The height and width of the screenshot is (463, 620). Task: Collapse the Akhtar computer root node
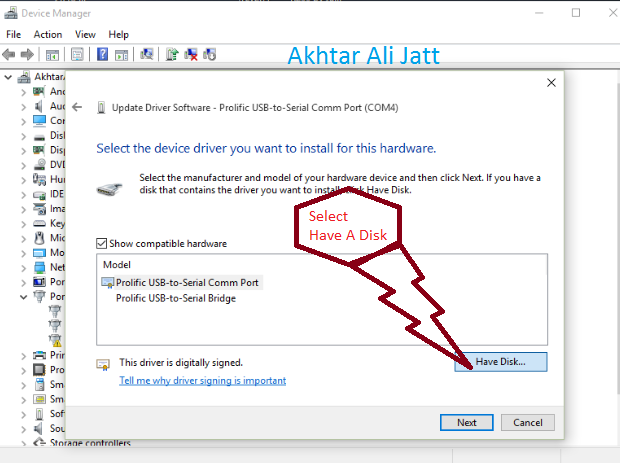8,77
